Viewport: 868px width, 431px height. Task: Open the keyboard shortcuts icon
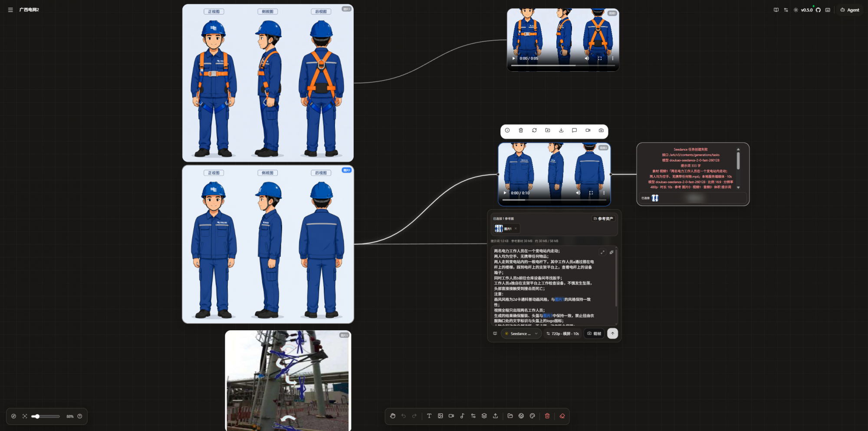pyautogui.click(x=828, y=10)
